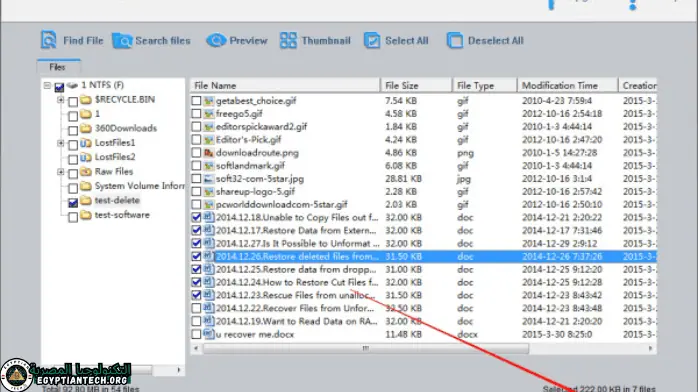Click the Raw Files folder icon
This screenshot has height=392, width=698.
click(x=86, y=171)
